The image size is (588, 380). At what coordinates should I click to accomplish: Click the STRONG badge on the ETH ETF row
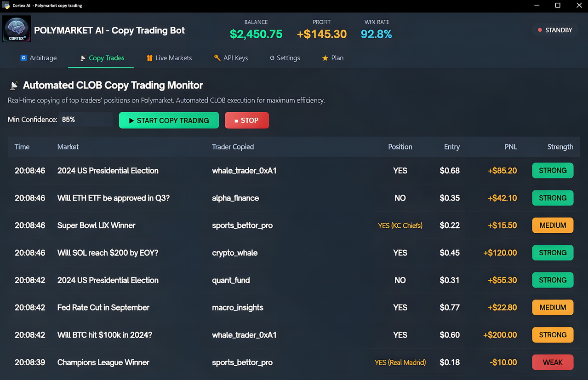point(553,198)
